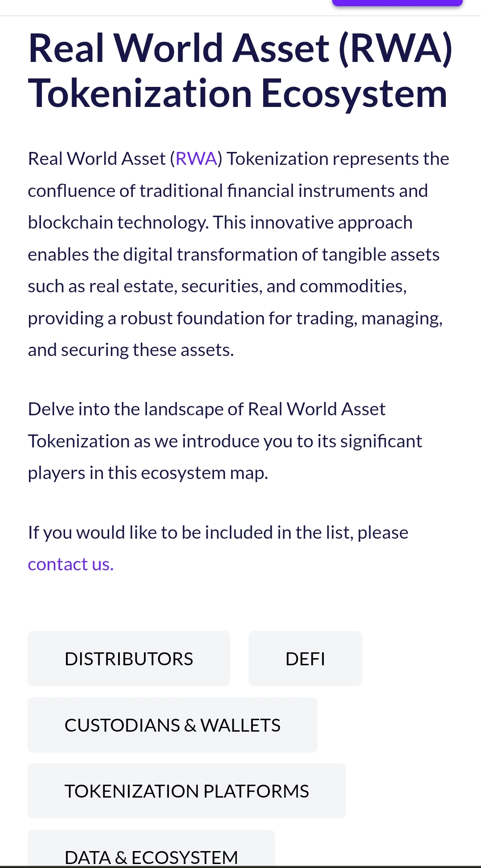Click 'enables the digital transformation' text line
The image size is (481, 868).
pos(233,255)
